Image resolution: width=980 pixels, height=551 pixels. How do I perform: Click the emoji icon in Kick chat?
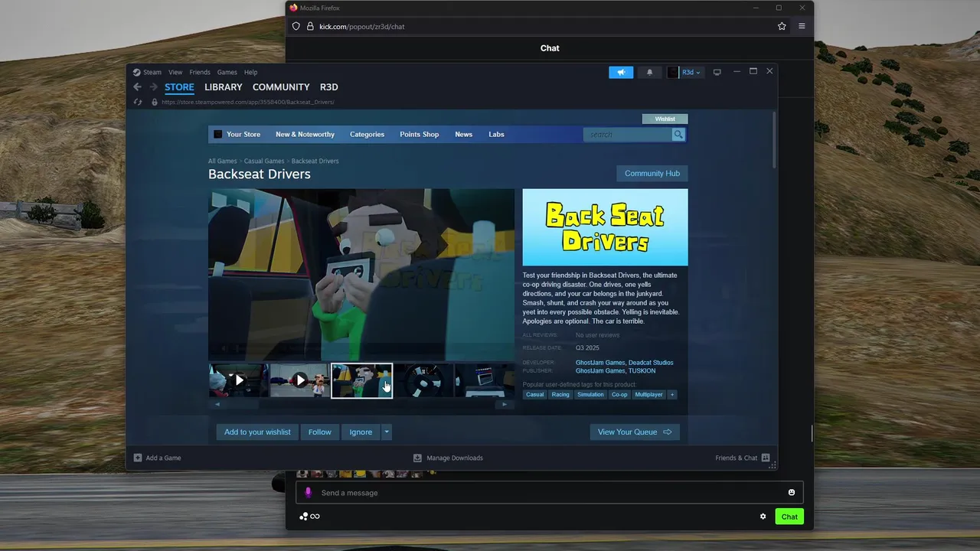pyautogui.click(x=792, y=492)
